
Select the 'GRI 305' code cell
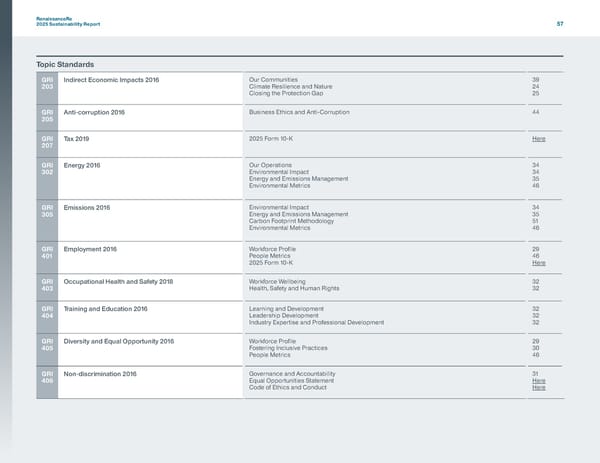coord(47,220)
